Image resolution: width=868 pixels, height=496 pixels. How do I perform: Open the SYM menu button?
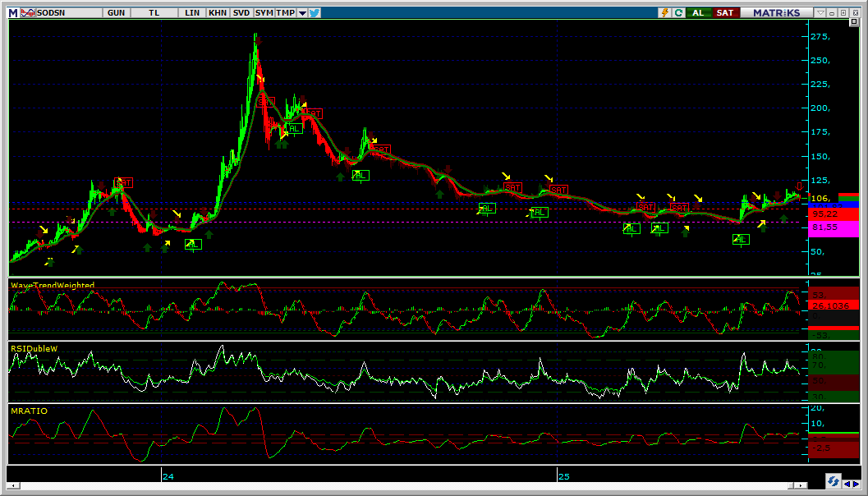(264, 13)
